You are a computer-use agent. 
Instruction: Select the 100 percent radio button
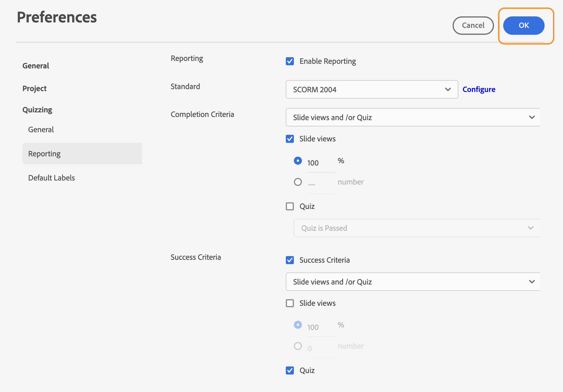pyautogui.click(x=298, y=161)
